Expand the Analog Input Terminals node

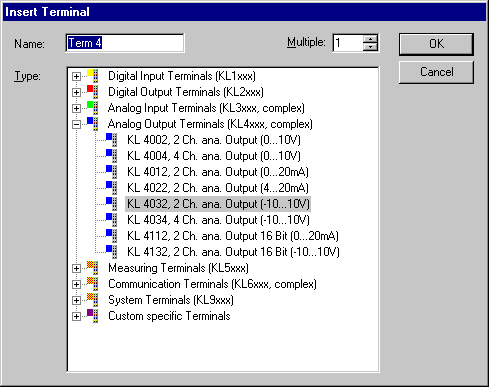(76, 108)
